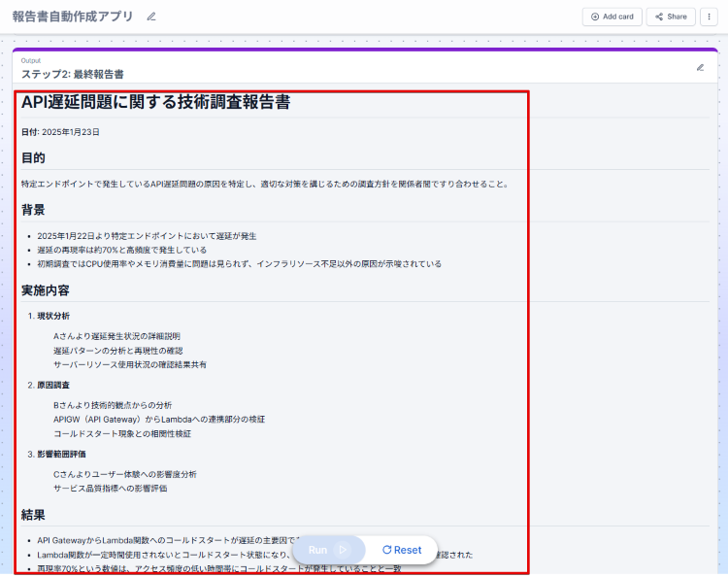Click the 原因調査 numbered list item

(53, 385)
